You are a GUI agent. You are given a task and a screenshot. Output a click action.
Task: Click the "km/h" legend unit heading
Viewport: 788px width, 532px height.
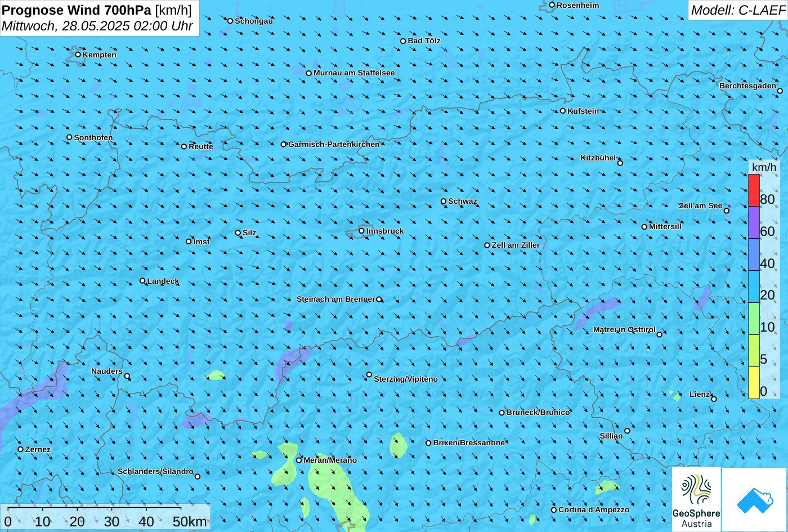[764, 167]
